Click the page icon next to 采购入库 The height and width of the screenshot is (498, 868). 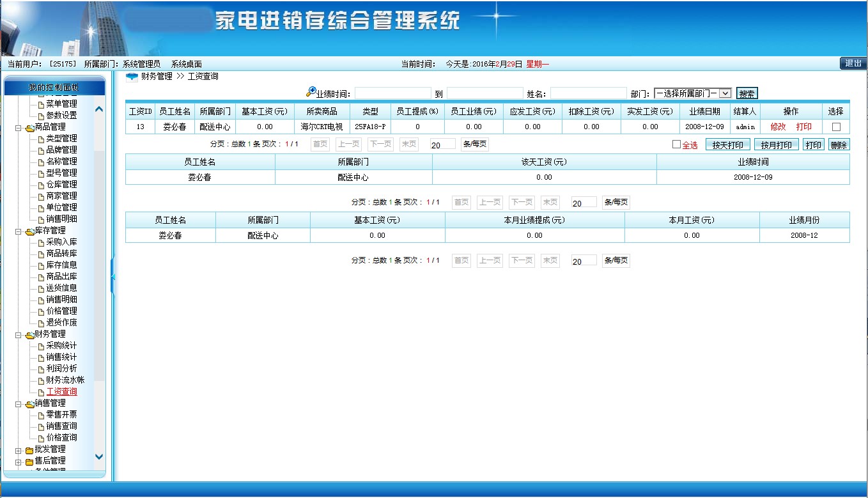click(41, 242)
